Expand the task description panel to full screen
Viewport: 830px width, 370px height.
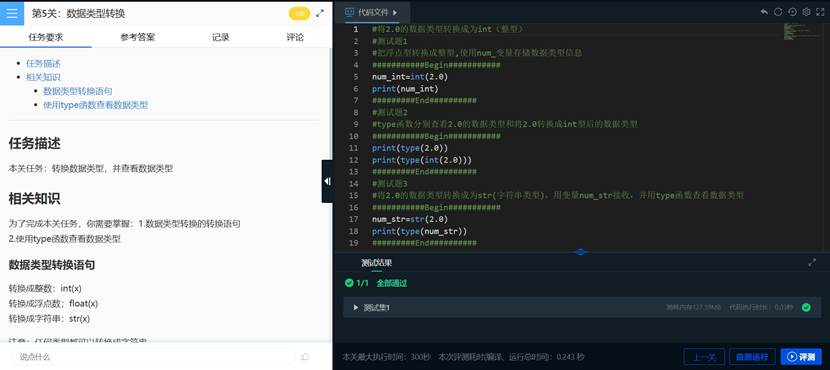click(320, 14)
